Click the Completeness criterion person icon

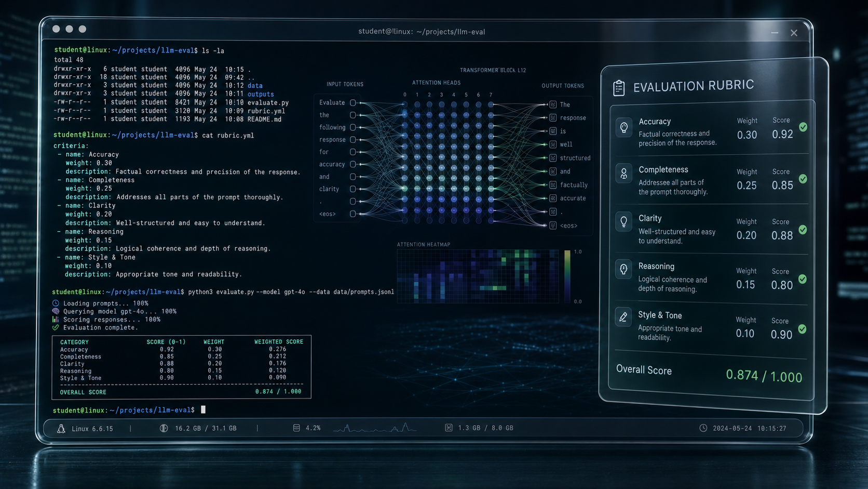pyautogui.click(x=623, y=174)
